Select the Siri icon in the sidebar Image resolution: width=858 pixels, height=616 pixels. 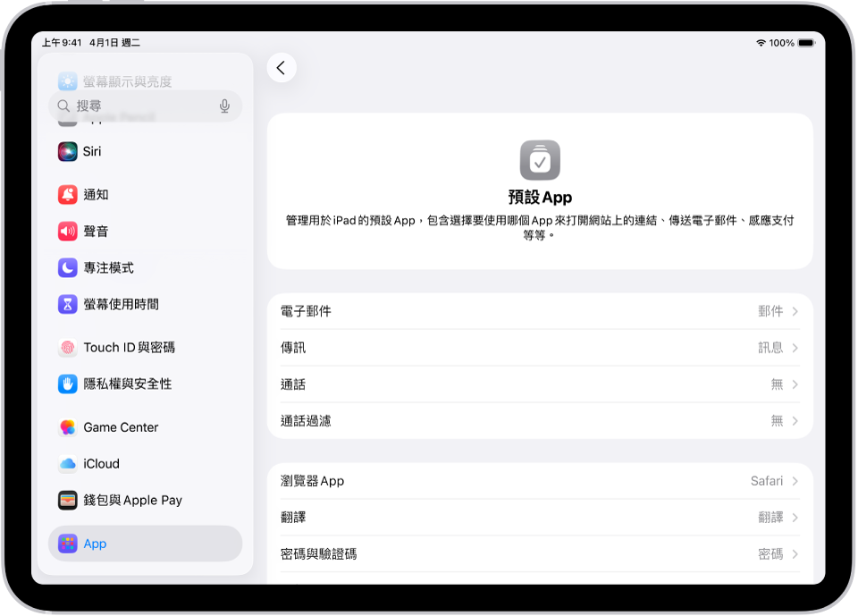(x=67, y=151)
